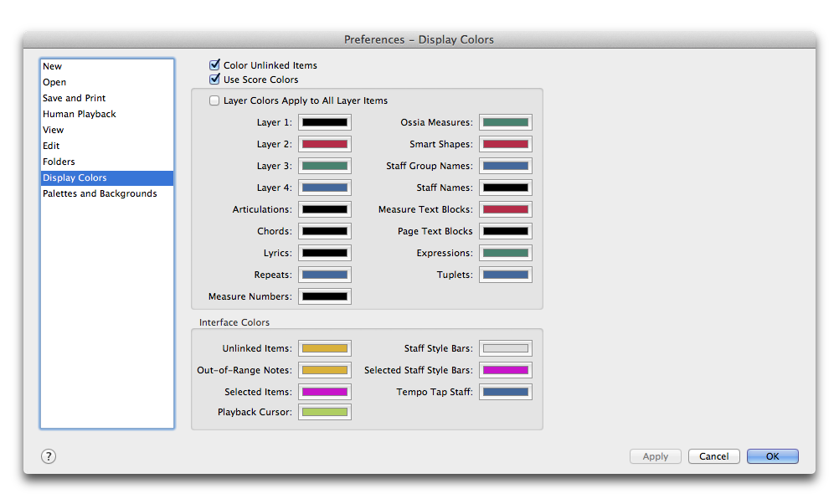Click the Staff Style Bars swatch
This screenshot has height=504, width=839.
pos(506,348)
